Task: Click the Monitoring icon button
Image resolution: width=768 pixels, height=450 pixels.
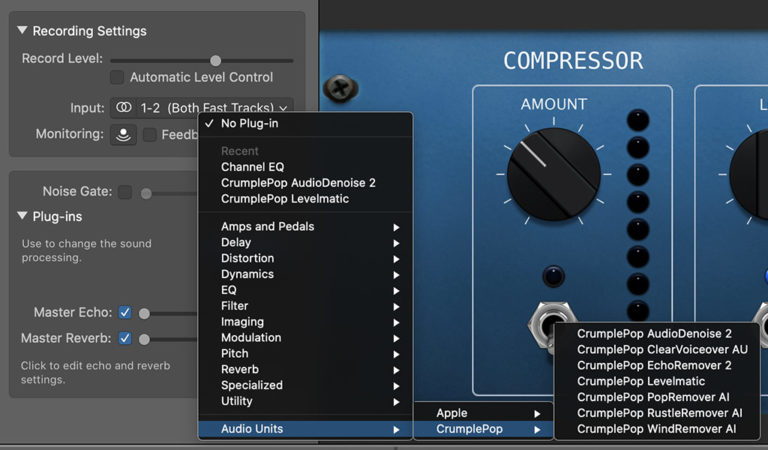Action: [123, 134]
